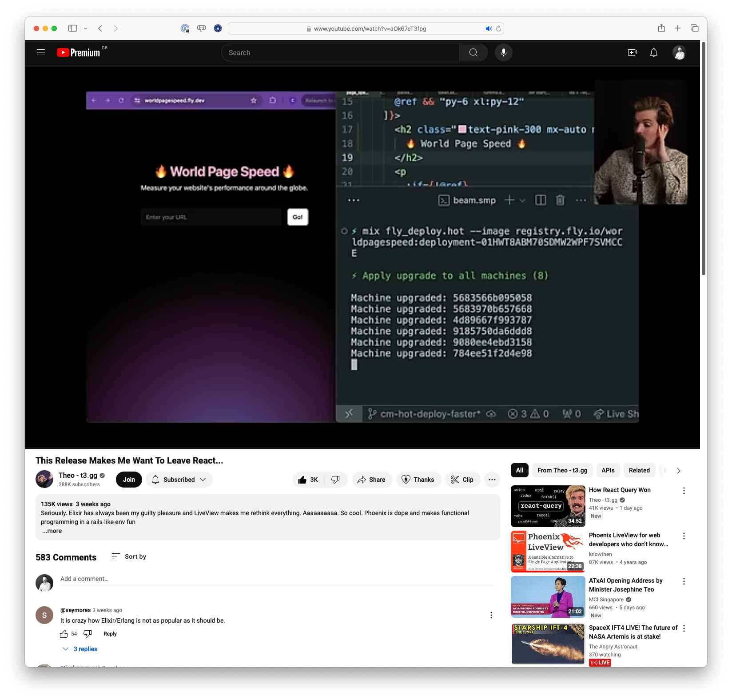The width and height of the screenshot is (732, 700).
Task: Select the APIs filter chip
Action: [x=608, y=470]
